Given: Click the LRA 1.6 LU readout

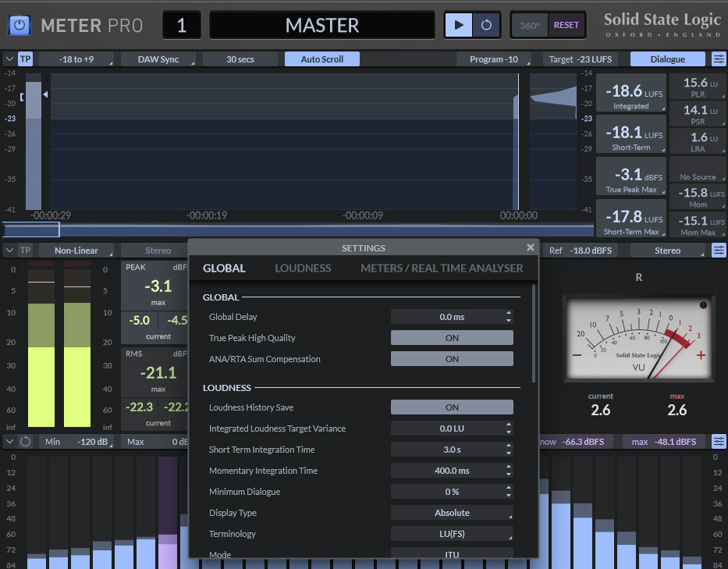Looking at the screenshot, I should (x=698, y=141).
